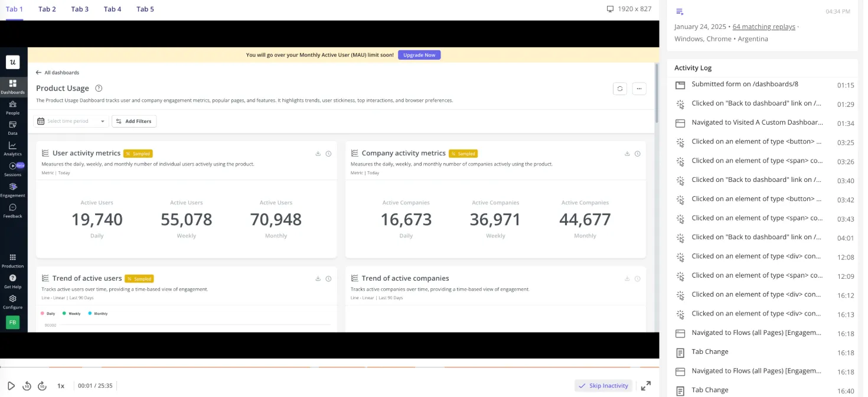Image resolution: width=868 pixels, height=397 pixels.
Task: Download Company activity metrics report
Action: (x=627, y=154)
